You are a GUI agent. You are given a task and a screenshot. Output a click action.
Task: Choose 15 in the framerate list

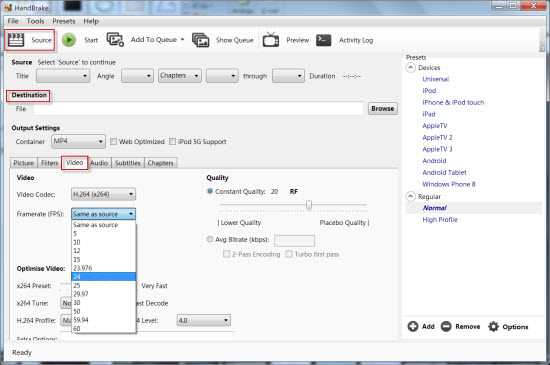(x=103, y=259)
